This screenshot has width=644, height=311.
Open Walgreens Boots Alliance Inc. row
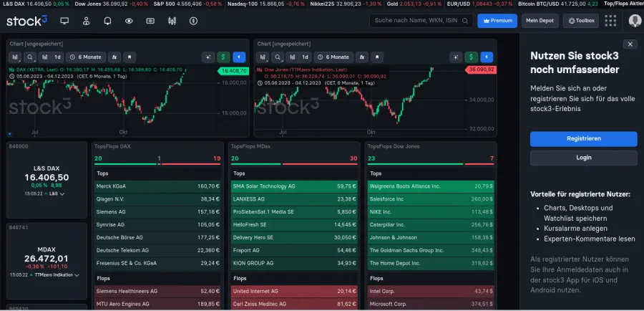pyautogui.click(x=431, y=186)
